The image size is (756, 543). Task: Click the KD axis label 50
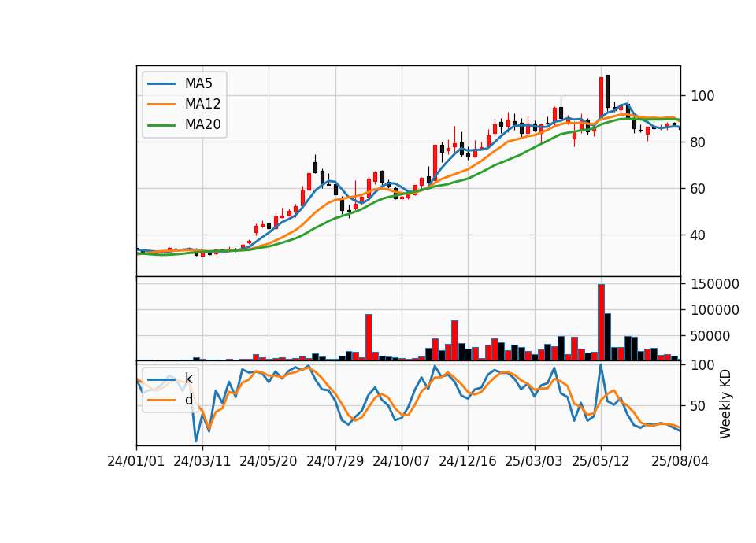click(699, 406)
